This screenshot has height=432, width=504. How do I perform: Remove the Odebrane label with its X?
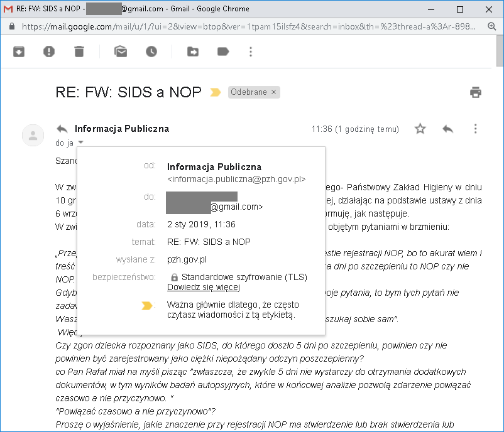(273, 92)
